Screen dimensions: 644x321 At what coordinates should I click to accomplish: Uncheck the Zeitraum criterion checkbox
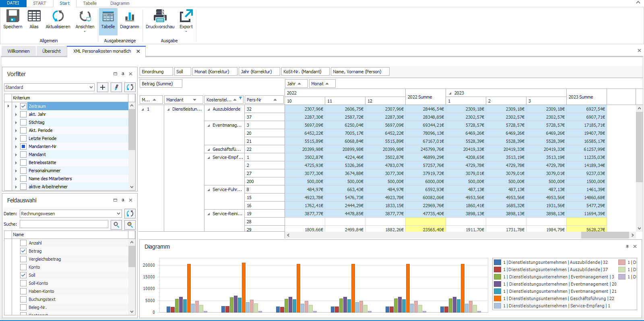point(23,106)
